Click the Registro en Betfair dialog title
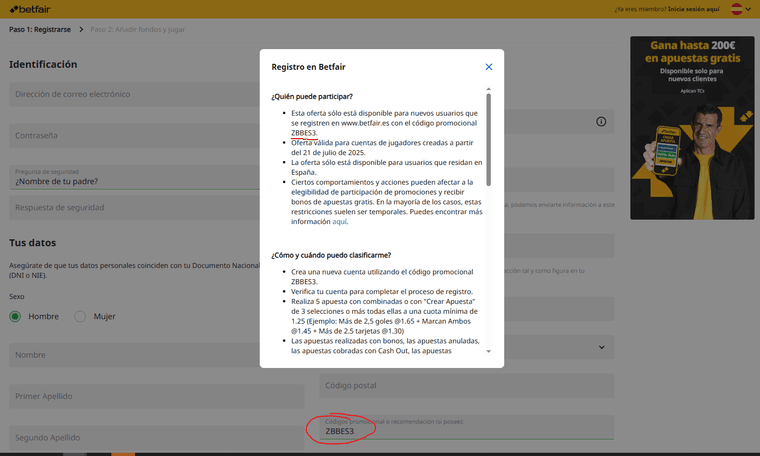This screenshot has width=760, height=456. pyautogui.click(x=308, y=67)
